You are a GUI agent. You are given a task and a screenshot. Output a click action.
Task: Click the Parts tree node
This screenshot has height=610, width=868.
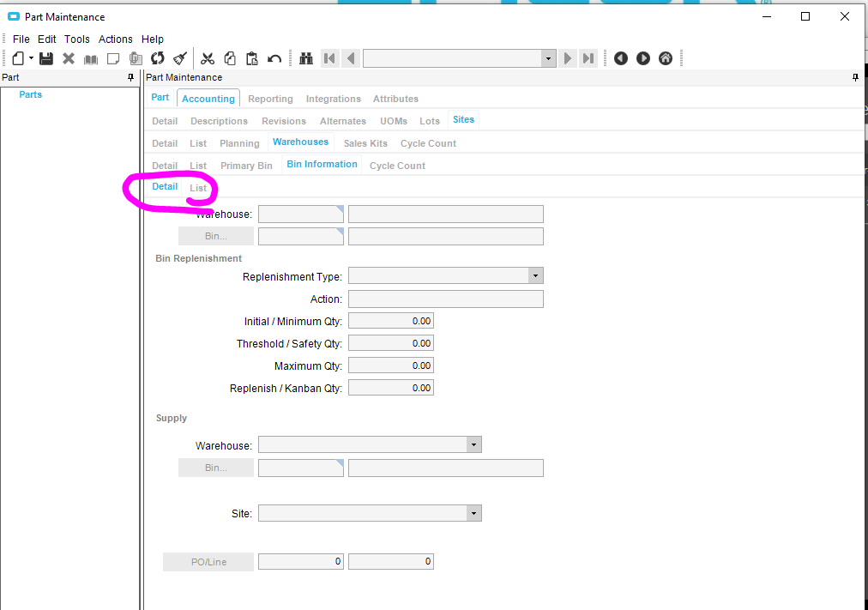point(30,94)
